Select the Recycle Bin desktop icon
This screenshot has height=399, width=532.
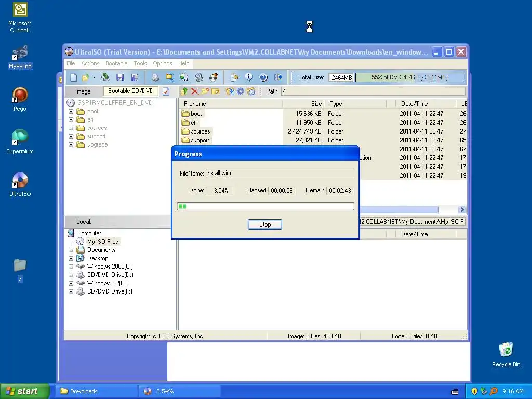(506, 354)
